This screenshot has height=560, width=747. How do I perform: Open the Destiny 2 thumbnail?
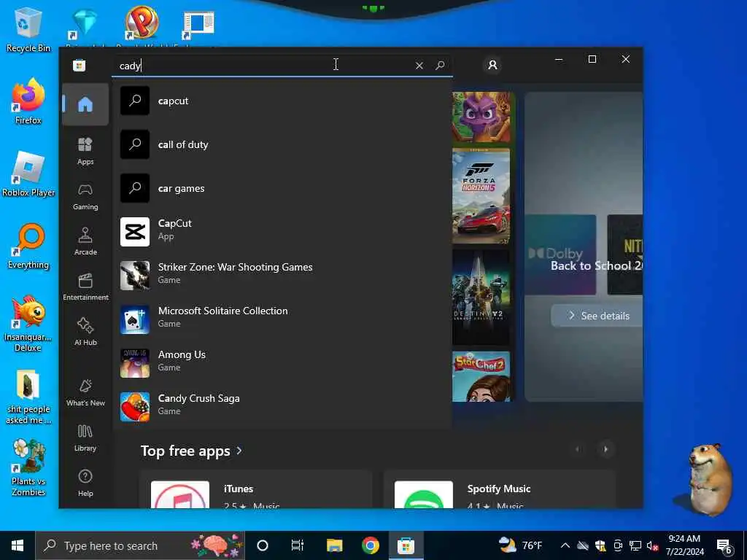click(x=481, y=297)
